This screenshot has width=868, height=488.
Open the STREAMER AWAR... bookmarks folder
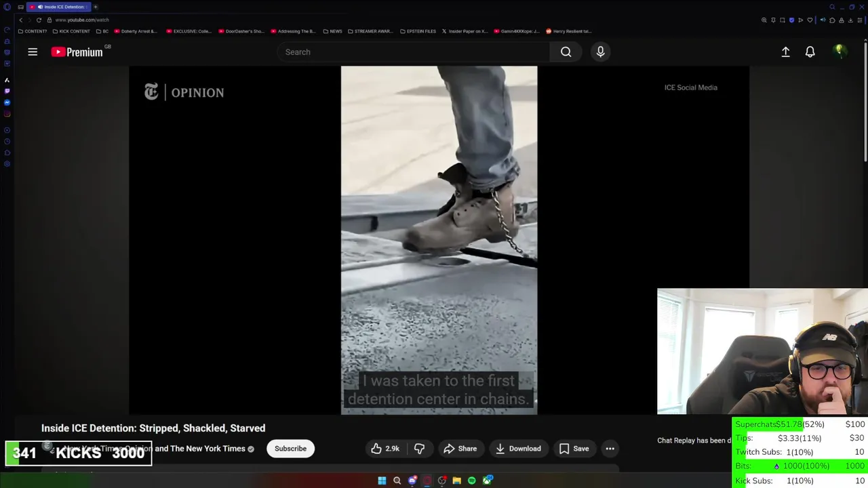click(370, 31)
